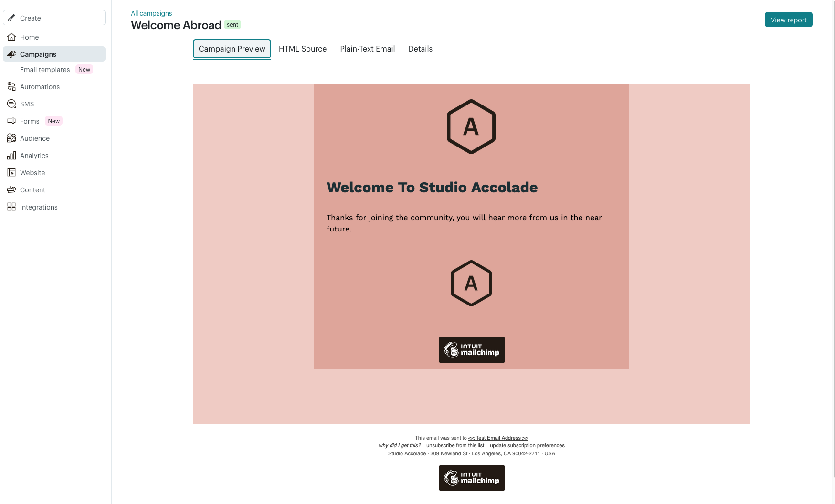835x504 pixels.
Task: Open the Plain-Text Email tab
Action: click(x=367, y=49)
